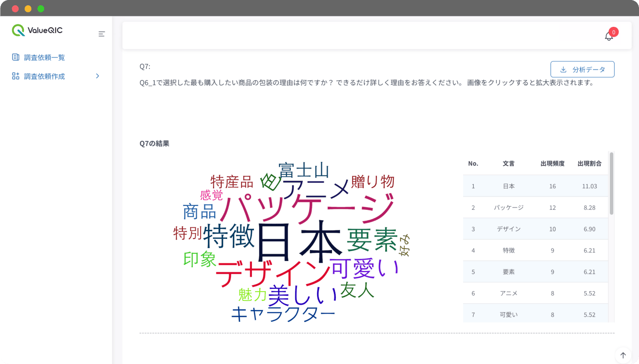639x364 pixels.
Task: Select the word パッケージ in the word cloud
Action: 308,206
